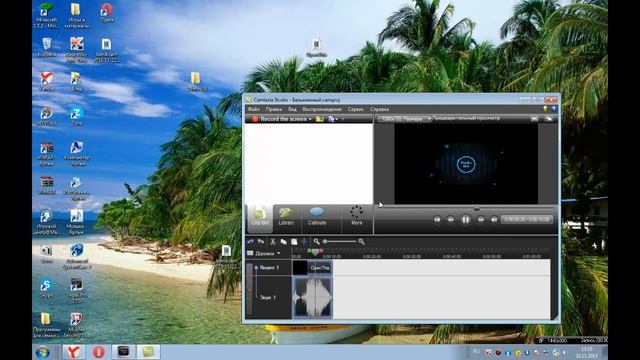The height and width of the screenshot is (360, 640).
Task: Select the Kaspersky desktop shortcut
Action: (x=76, y=49)
